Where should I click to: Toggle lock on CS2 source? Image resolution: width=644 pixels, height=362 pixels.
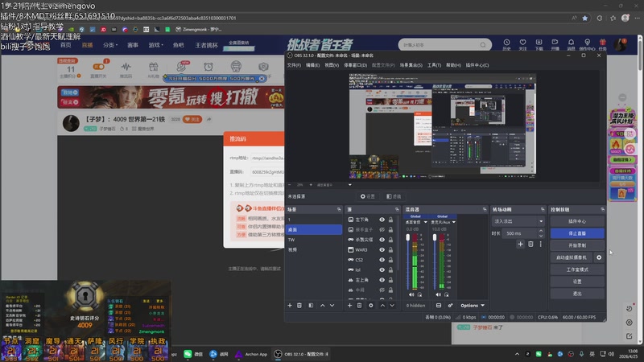pyautogui.click(x=390, y=260)
